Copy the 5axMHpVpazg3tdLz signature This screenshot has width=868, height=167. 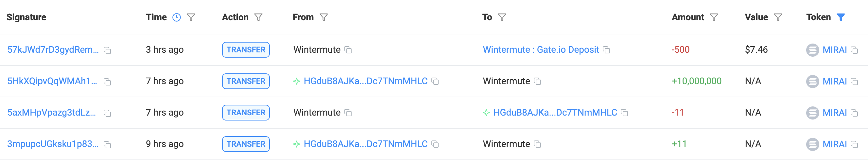pyautogui.click(x=107, y=113)
